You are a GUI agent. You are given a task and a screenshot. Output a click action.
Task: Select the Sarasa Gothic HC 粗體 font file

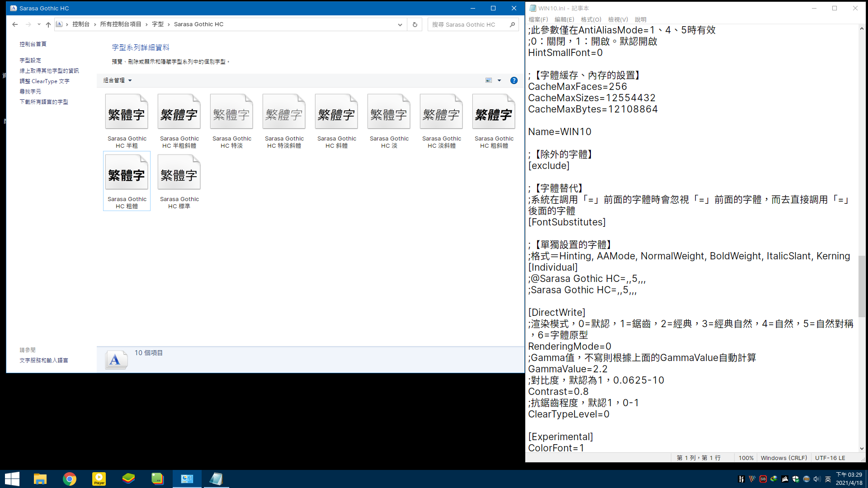coord(127,181)
